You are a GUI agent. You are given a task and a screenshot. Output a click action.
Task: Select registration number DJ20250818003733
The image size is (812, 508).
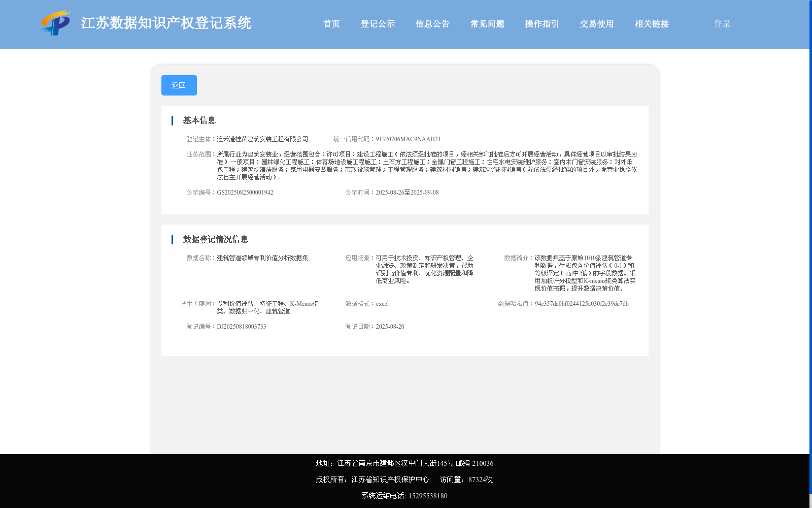(x=242, y=327)
